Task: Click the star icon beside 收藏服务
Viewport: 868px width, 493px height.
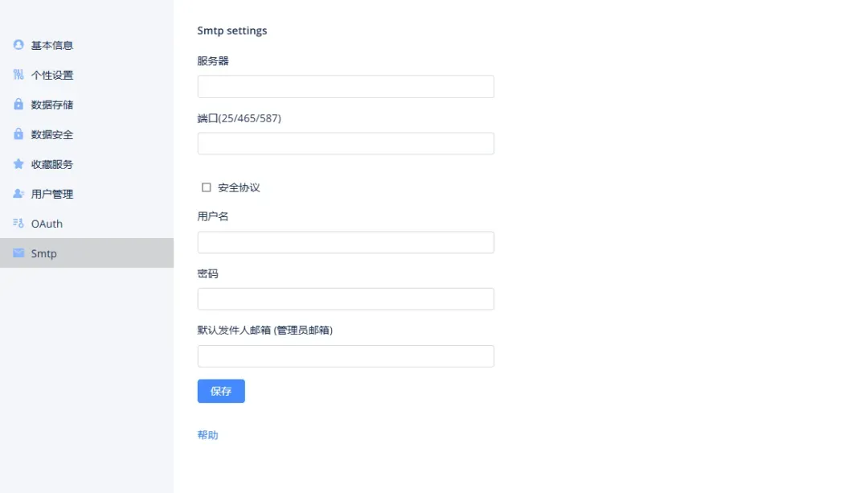Action: (18, 164)
